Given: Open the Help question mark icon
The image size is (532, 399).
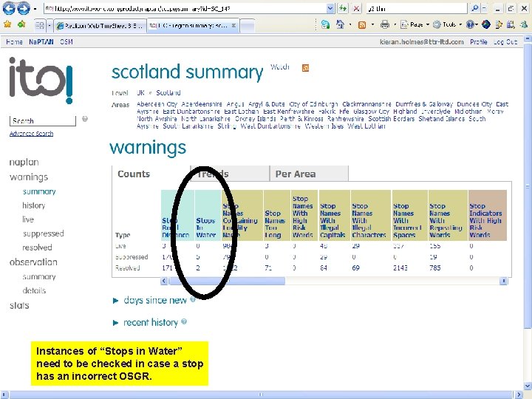Looking at the screenshot, I should point(470,24).
